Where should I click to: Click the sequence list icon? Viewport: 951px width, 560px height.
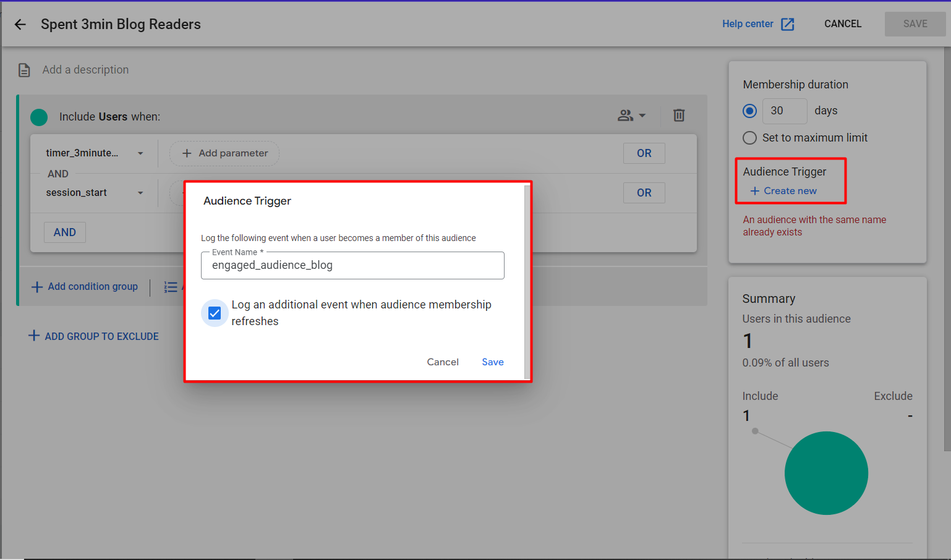[x=171, y=287]
